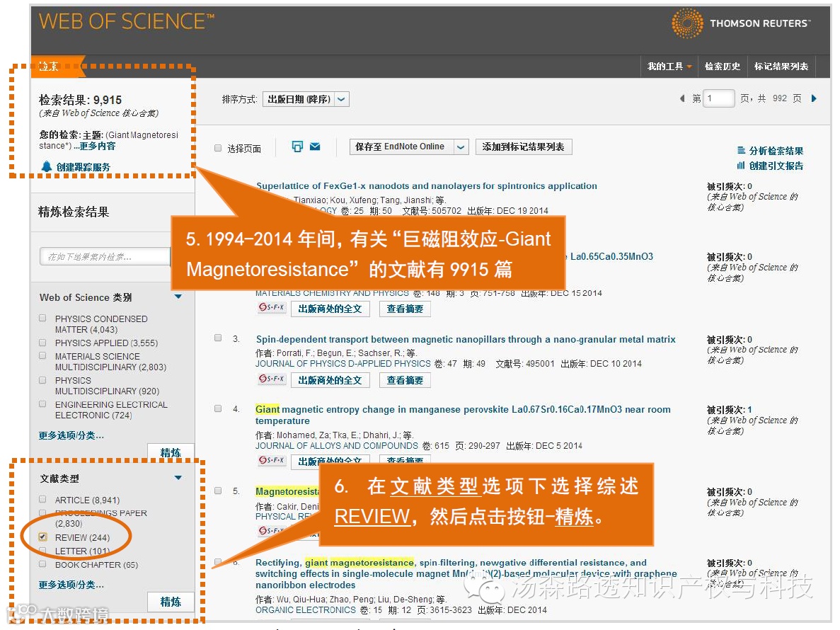Click the bell icon for tracking service
Screen dimensions: 840x630
point(47,166)
